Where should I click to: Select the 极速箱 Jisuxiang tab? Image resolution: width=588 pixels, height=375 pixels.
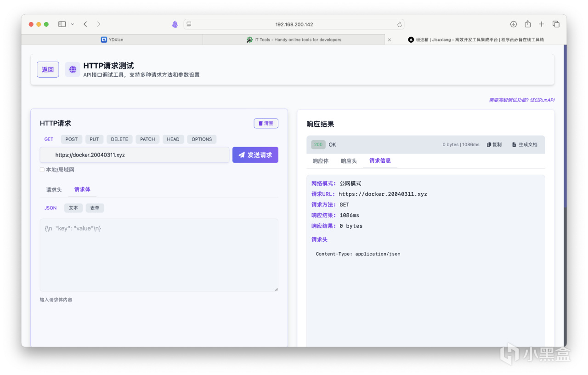(476, 40)
